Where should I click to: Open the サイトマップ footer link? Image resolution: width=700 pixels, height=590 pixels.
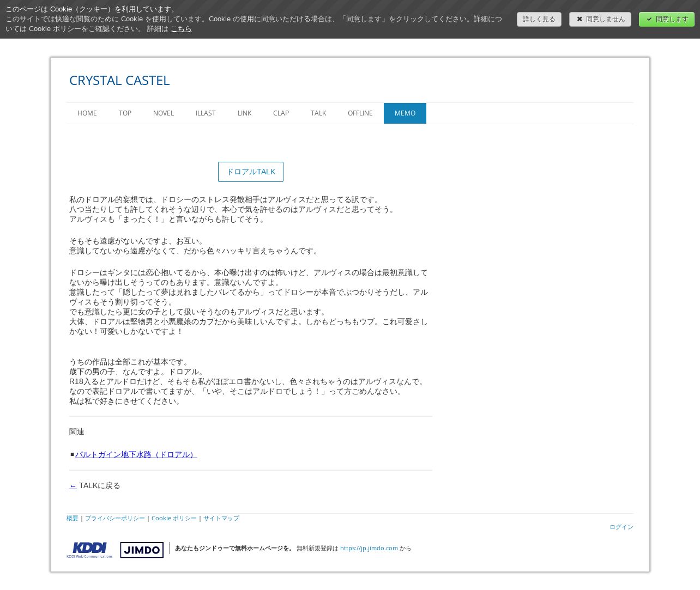pos(221,518)
